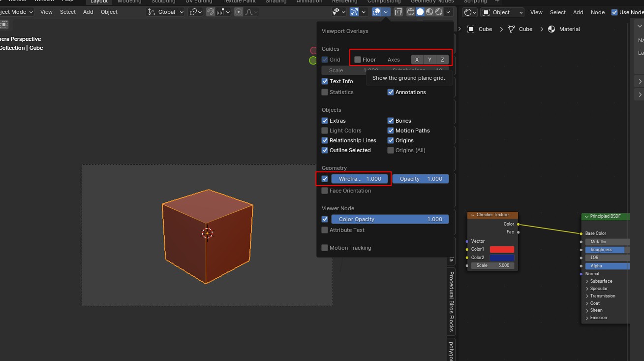Select material preview shading mode
The height and width of the screenshot is (361, 644).
tap(429, 12)
